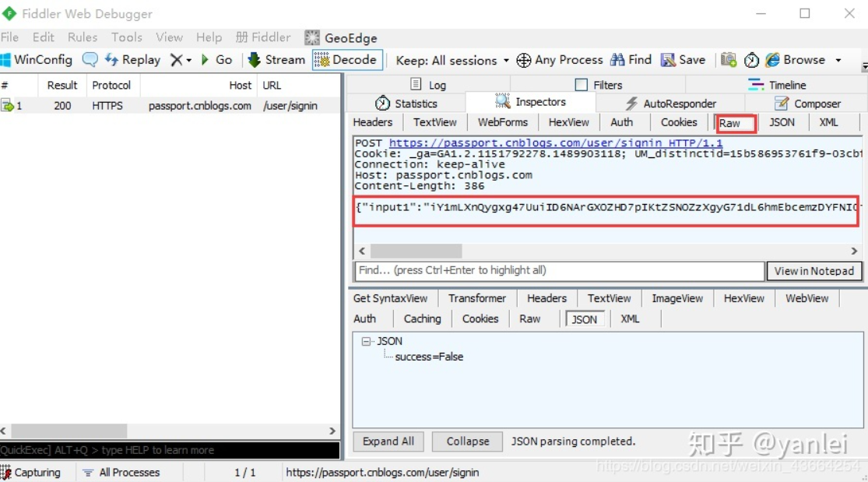This screenshot has width=868, height=482.
Task: Open the File menu
Action: 9,37
